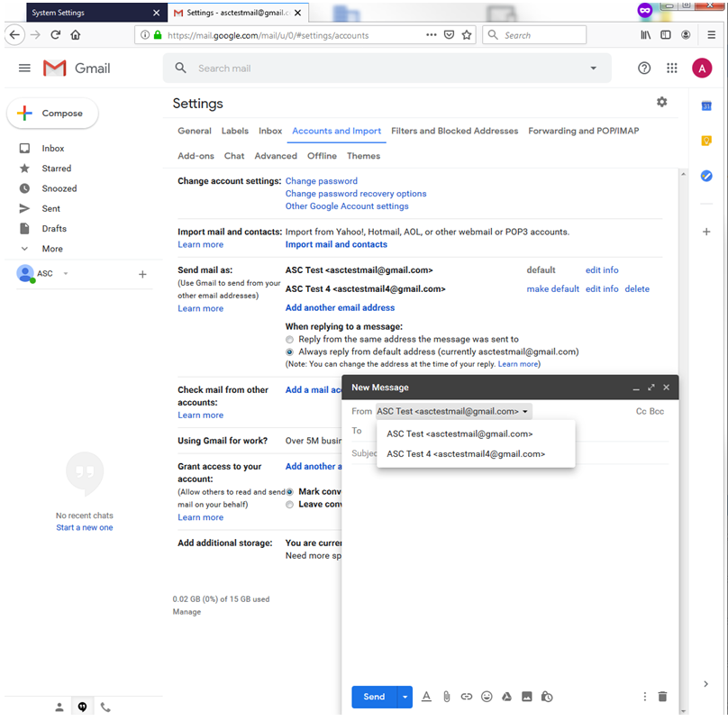Insert a link in the message
The image size is (728, 721).
466,697
